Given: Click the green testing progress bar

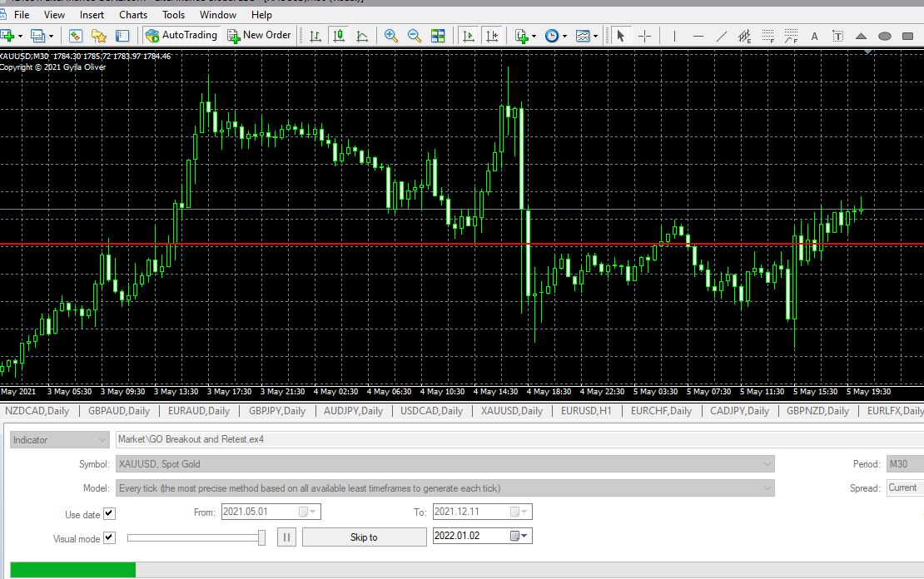Looking at the screenshot, I should pyautogui.click(x=73, y=570).
